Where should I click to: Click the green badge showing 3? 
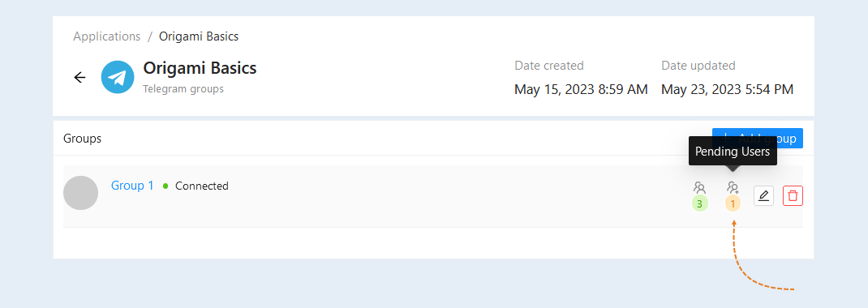point(700,204)
